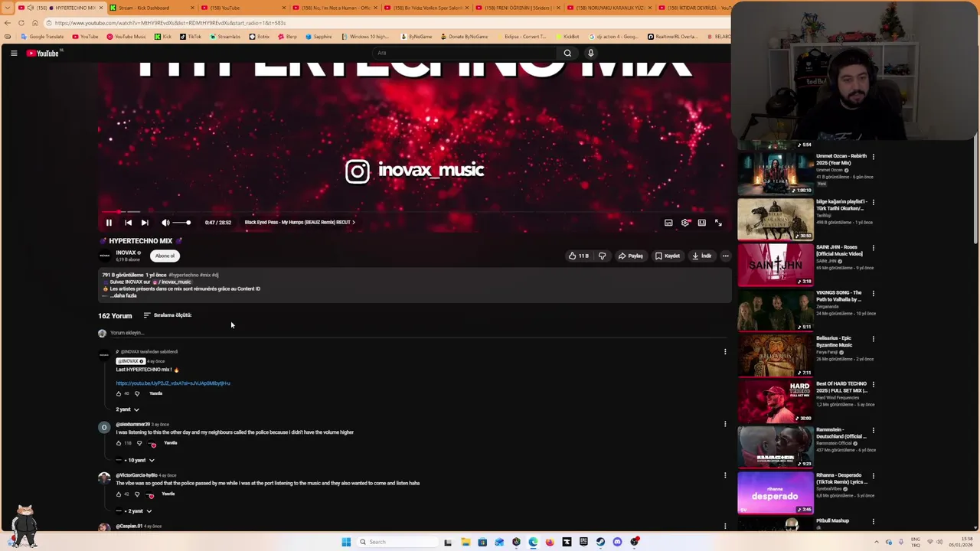Open Rihanna Desperado video thumbnail
Viewport: 980px width, 551px height.
776,492
